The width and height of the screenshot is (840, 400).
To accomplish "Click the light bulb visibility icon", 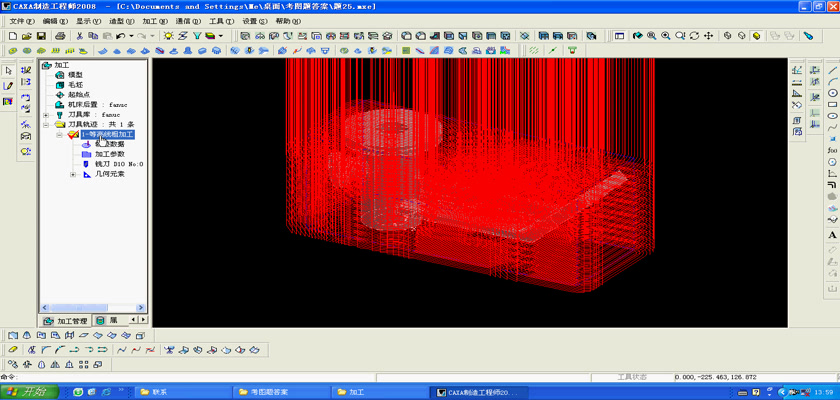I will click(169, 36).
